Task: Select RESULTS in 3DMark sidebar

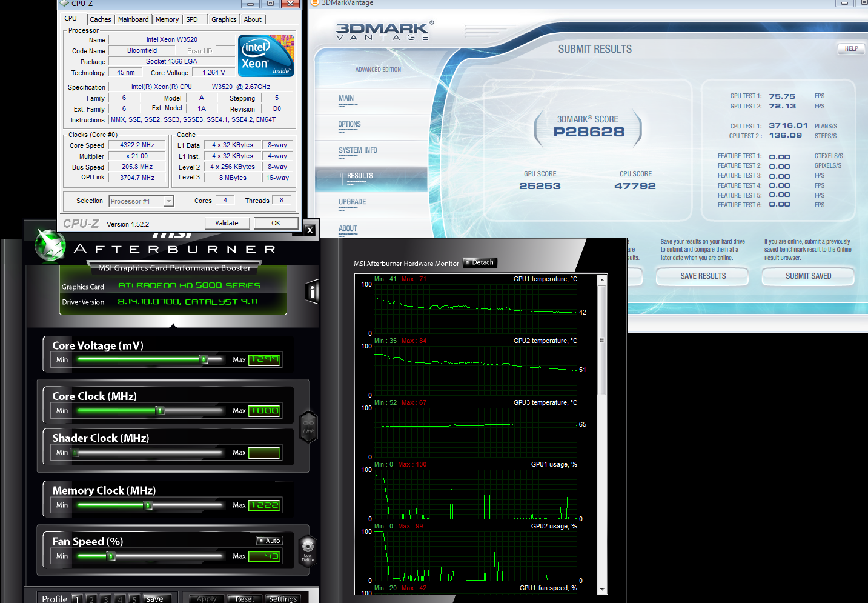Action: click(371, 179)
